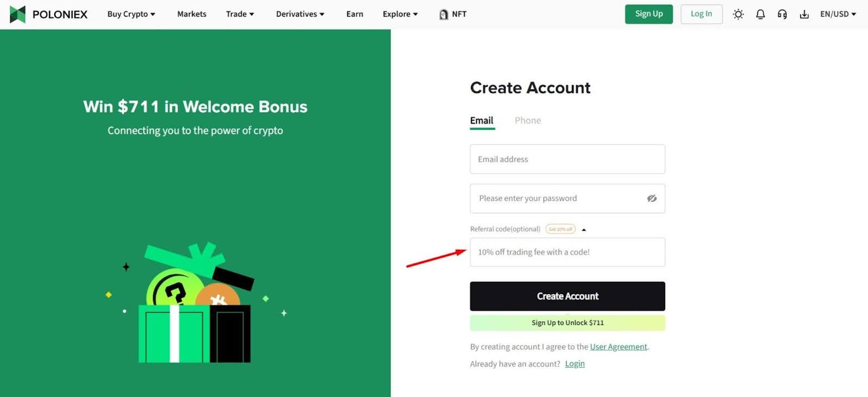Viewport: 868px width, 397px height.
Task: Click the Email address field
Action: 567,159
